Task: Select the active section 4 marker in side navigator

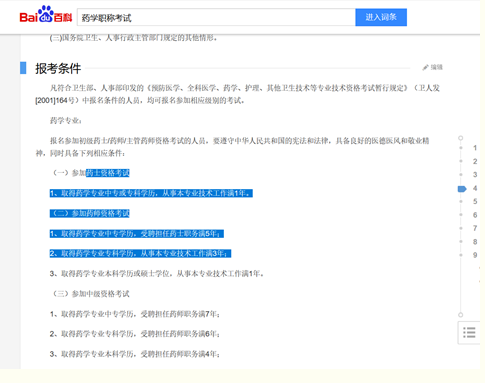Action: pyautogui.click(x=462, y=189)
